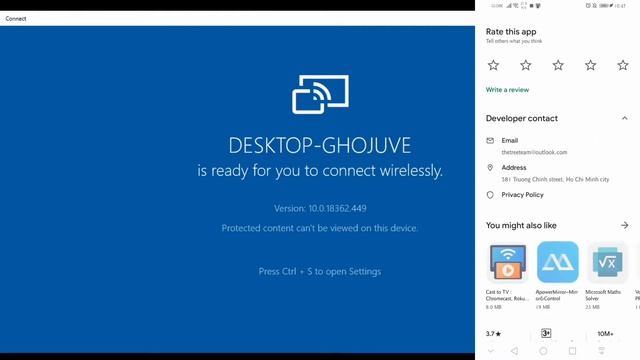Tap the developer outlook.com email address
The image size is (640, 360).
(534, 152)
